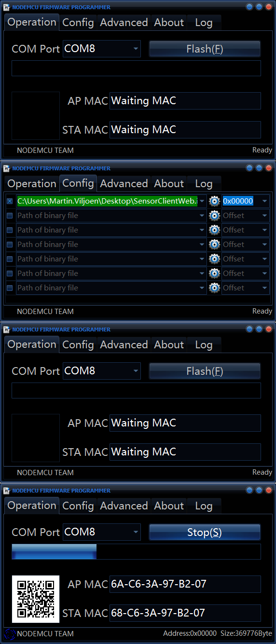Open Advanced tab in the Config window
Viewport: 276px width, 644px height.
(124, 183)
